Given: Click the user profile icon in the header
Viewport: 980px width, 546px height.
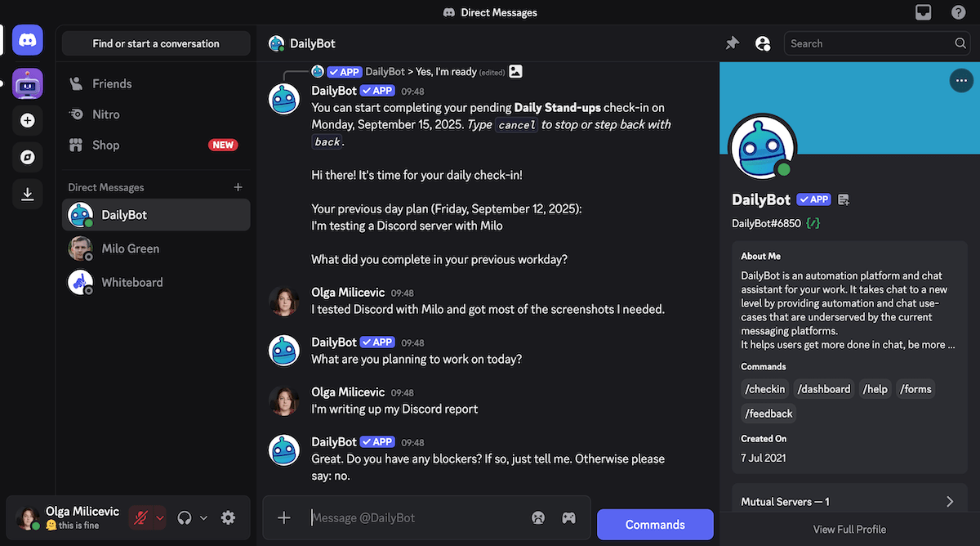Looking at the screenshot, I should coord(762,43).
